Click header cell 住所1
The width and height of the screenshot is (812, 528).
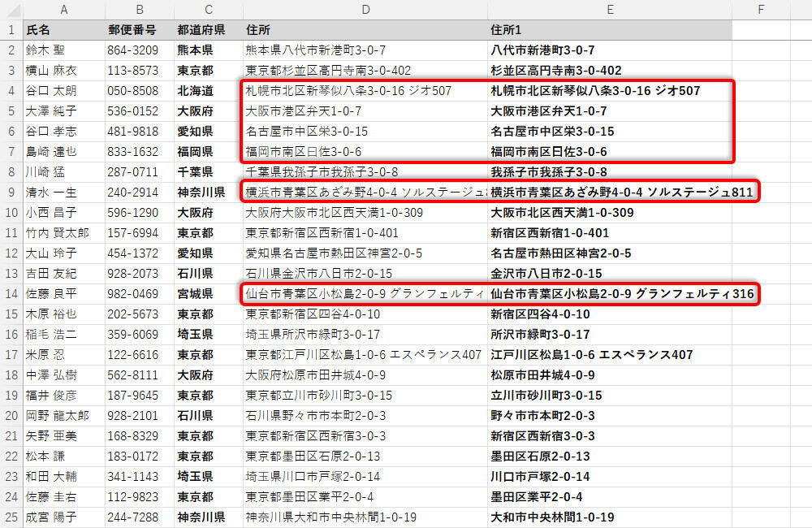[x=610, y=30]
